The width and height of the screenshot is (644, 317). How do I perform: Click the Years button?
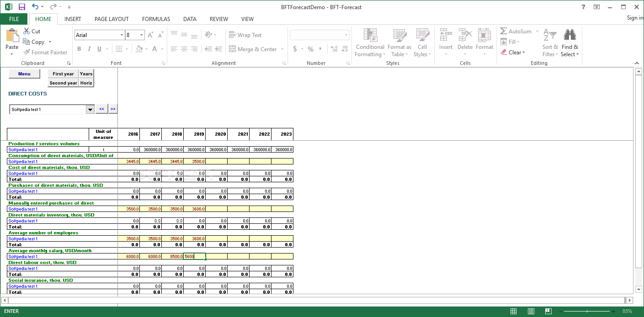click(86, 74)
